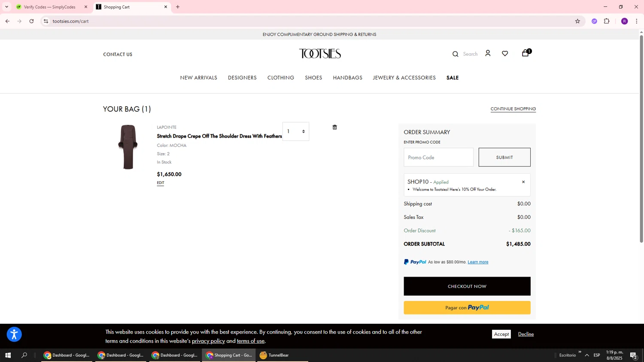The height and width of the screenshot is (362, 644).
Task: Switch to first Dashboard Chrome taskbar window
Action: click(x=67, y=355)
